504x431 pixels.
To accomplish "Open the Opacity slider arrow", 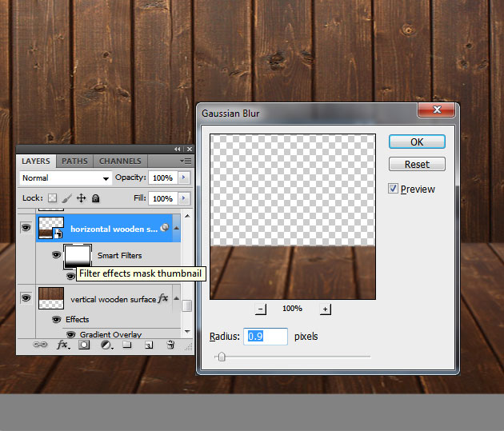I will (x=184, y=178).
